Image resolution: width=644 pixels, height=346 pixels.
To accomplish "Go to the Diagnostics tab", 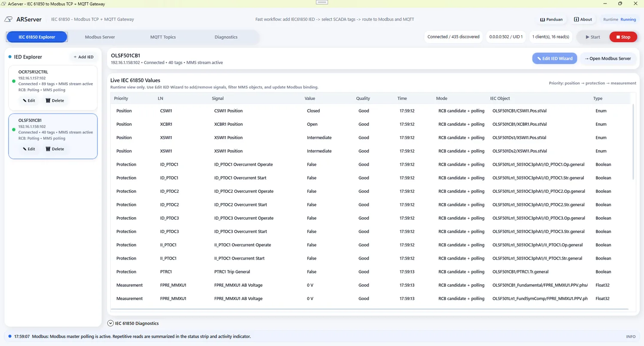I will coord(226,37).
